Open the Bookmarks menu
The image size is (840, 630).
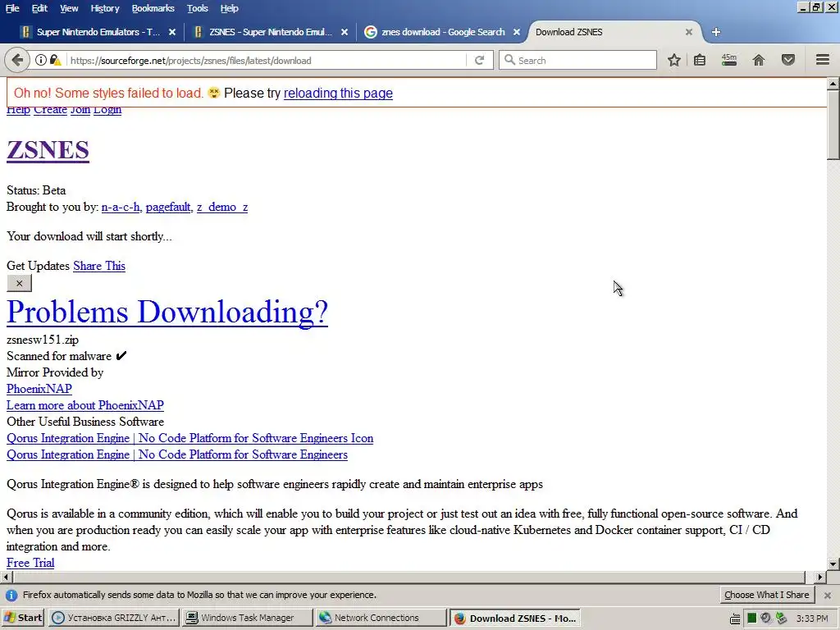click(153, 8)
